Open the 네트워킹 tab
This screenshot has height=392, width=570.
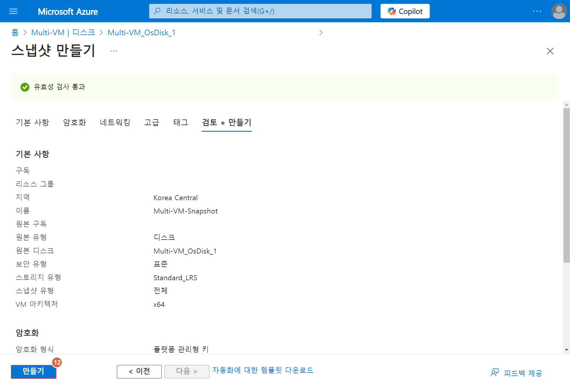115,122
